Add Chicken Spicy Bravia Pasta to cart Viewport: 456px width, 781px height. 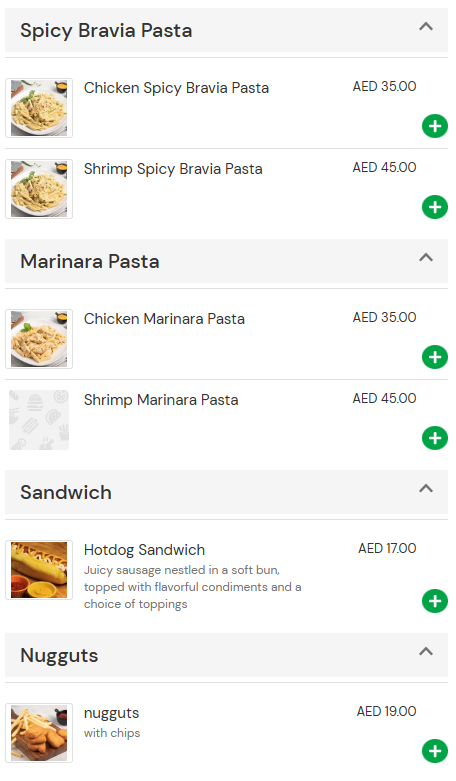tap(435, 126)
